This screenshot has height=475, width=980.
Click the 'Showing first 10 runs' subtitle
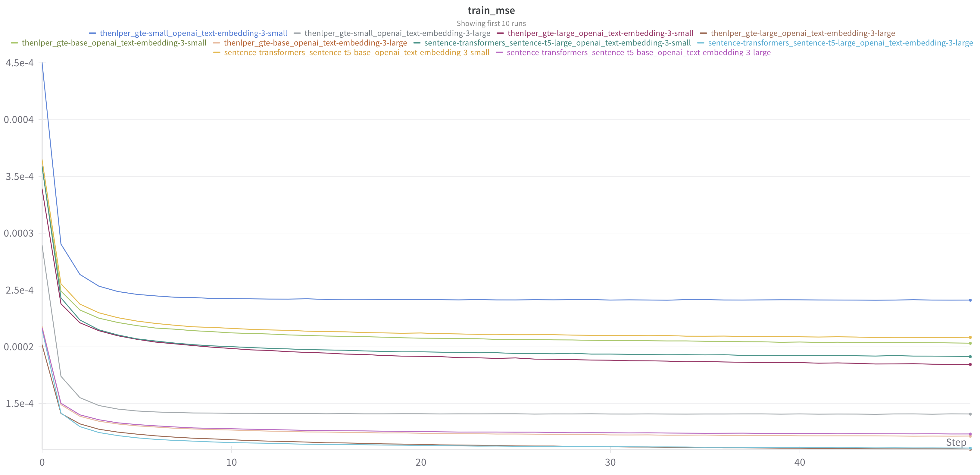pos(491,23)
